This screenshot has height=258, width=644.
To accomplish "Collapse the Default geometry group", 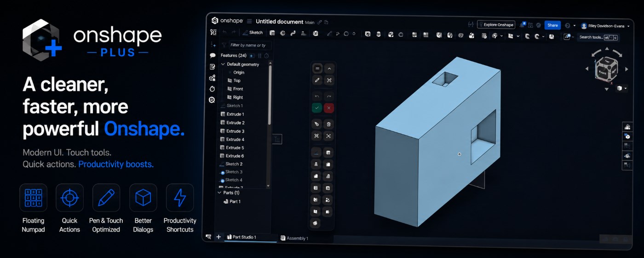I will pyautogui.click(x=223, y=64).
